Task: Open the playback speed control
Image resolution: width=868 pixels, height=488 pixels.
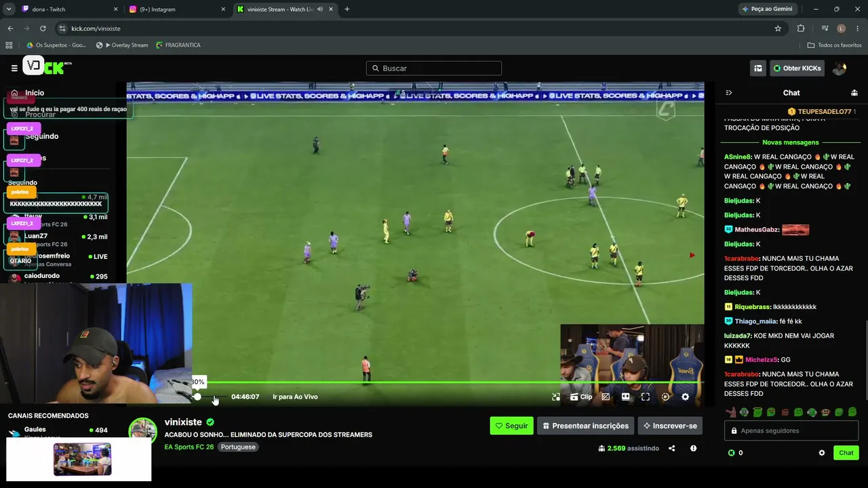Action: click(x=665, y=397)
